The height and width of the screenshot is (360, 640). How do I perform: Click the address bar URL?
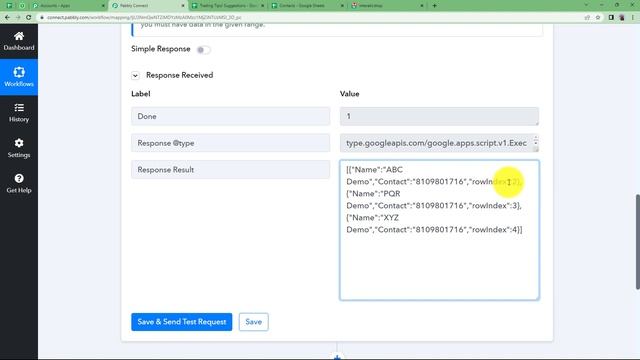[x=144, y=18]
